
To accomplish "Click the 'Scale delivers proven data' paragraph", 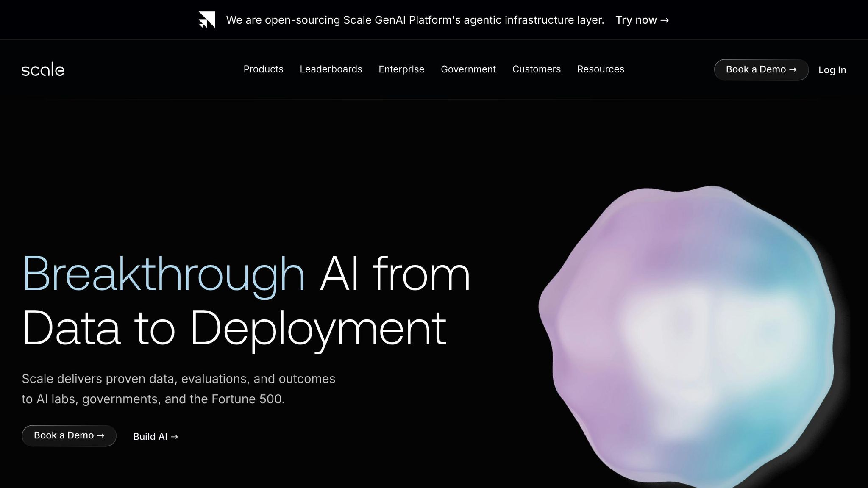I will [178, 389].
